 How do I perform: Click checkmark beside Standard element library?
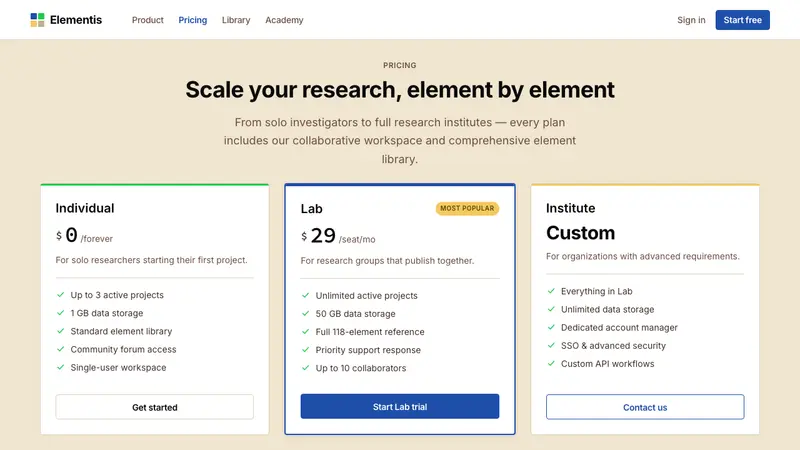tap(60, 331)
